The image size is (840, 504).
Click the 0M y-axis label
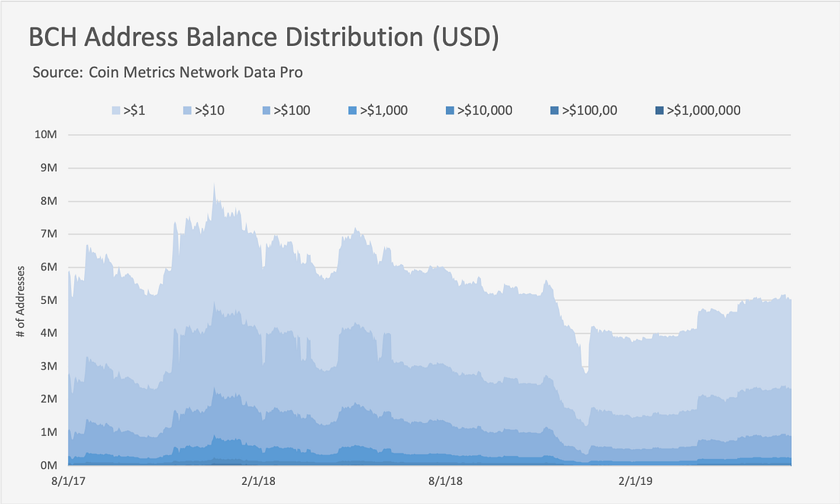click(x=48, y=465)
